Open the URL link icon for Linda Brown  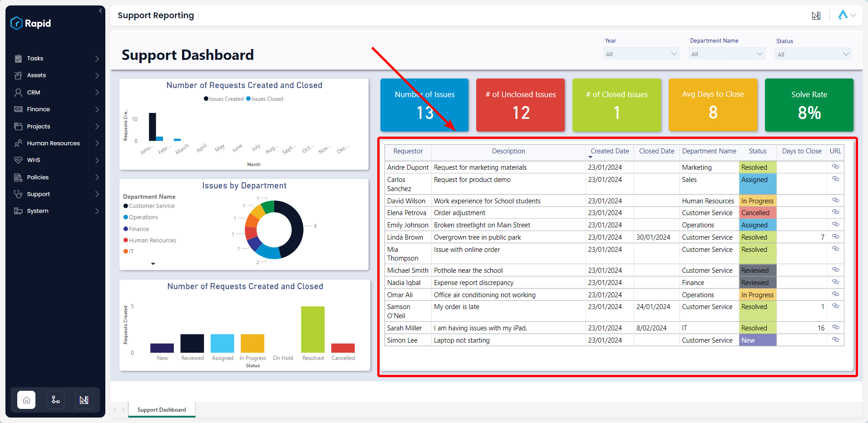835,236
